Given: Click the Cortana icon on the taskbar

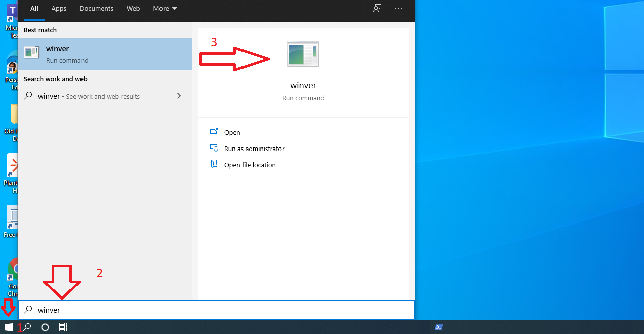Looking at the screenshot, I should point(45,327).
